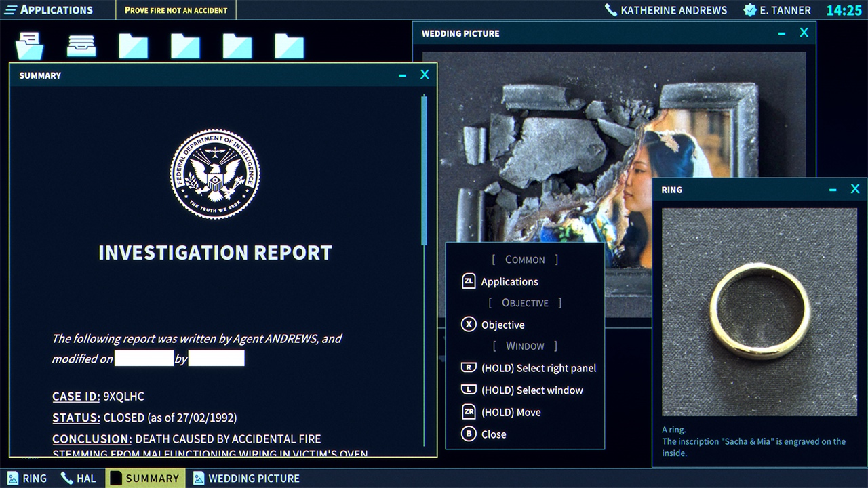The image size is (868, 488).
Task: Click the WEDDING PICTURE image icon in the taskbar
Action: pyautogui.click(x=198, y=479)
